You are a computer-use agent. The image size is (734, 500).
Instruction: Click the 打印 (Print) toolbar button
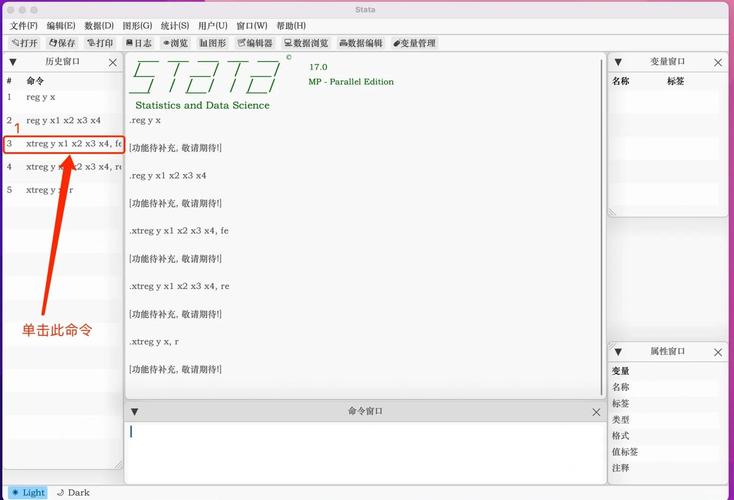pos(100,43)
